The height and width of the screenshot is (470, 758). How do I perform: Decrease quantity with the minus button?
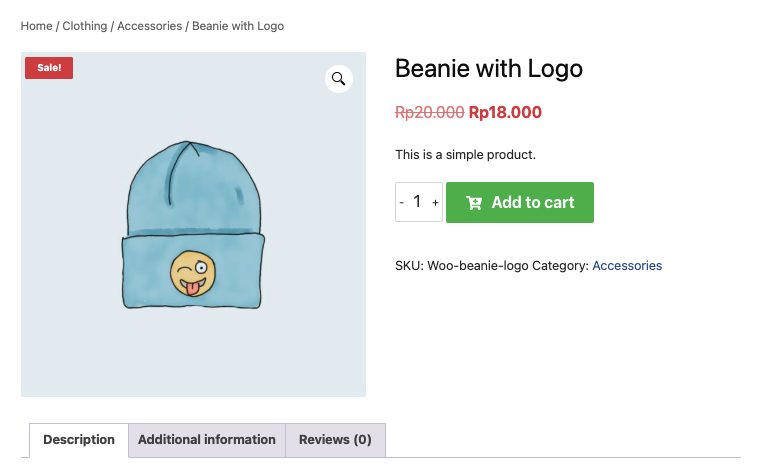point(402,202)
